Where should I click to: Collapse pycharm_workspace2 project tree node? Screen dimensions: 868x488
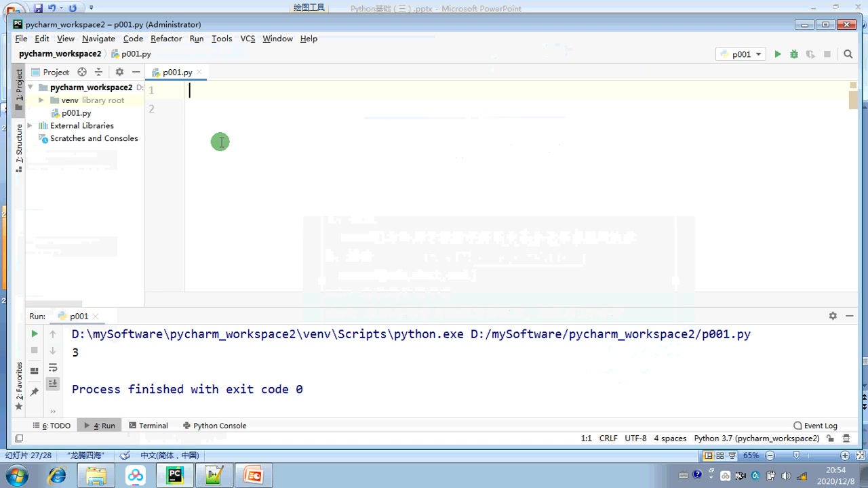click(30, 87)
